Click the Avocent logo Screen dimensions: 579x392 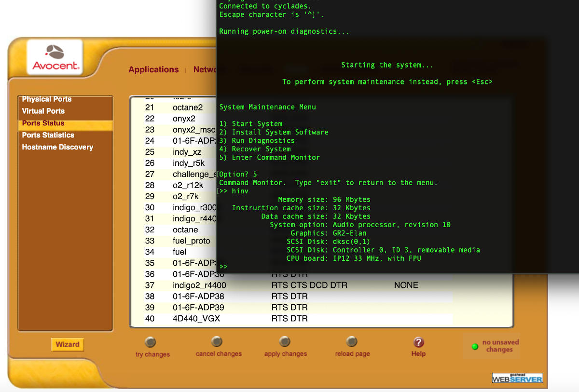[x=55, y=58]
